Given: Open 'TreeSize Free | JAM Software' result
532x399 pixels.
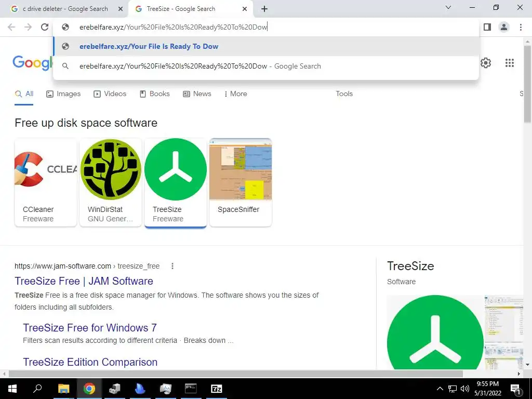Looking at the screenshot, I should [x=84, y=281].
